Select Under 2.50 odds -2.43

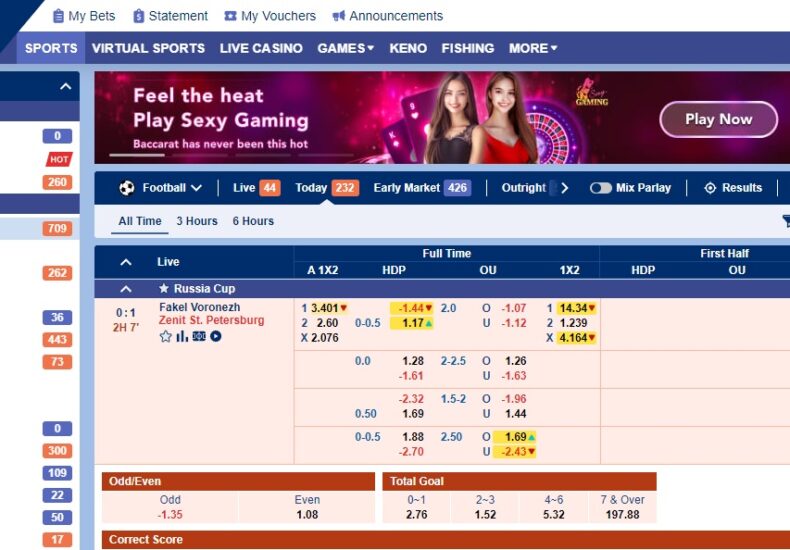tap(514, 452)
